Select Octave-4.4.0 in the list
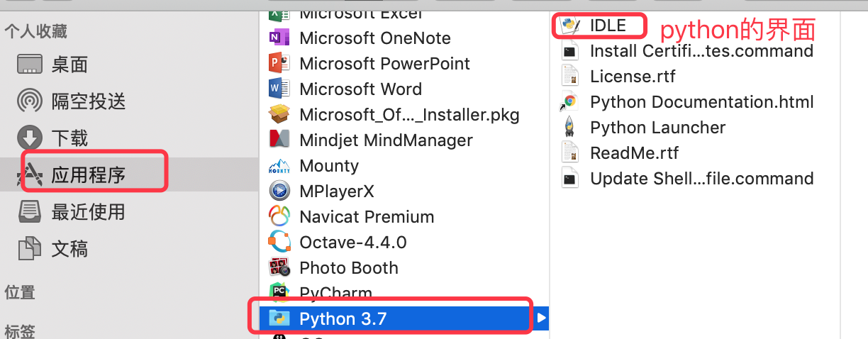 point(353,243)
